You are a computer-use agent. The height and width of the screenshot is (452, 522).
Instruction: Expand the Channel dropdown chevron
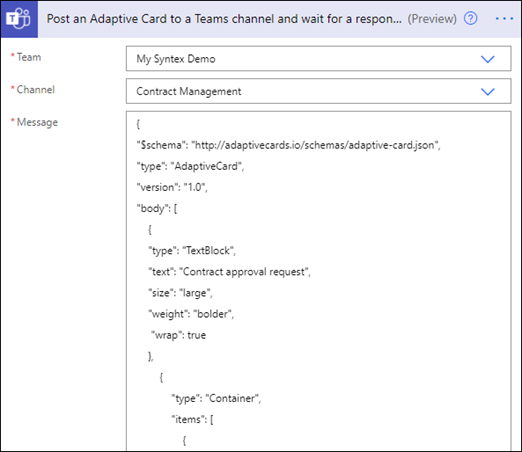pos(487,92)
